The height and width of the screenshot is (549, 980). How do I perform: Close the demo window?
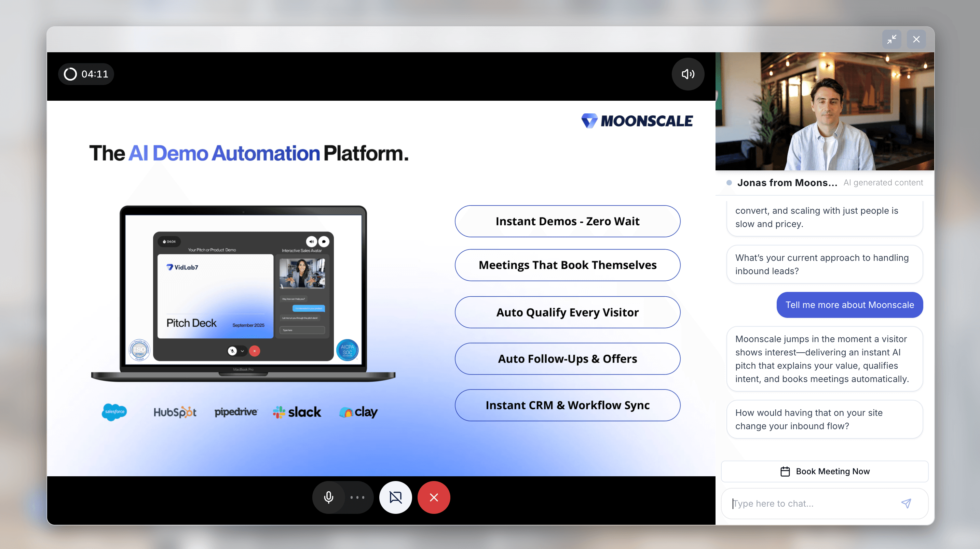click(x=916, y=39)
